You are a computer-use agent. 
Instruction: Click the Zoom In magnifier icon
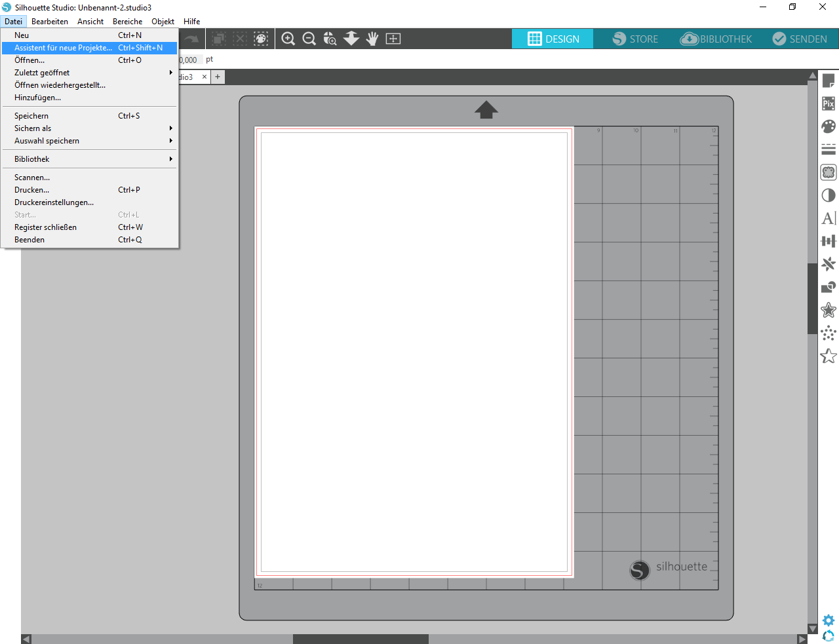tap(288, 39)
